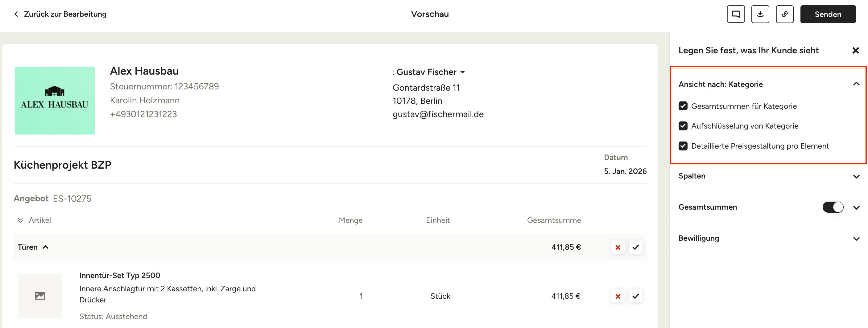This screenshot has width=868, height=328.
Task: Approve the Türen category with checkmark
Action: pos(635,247)
